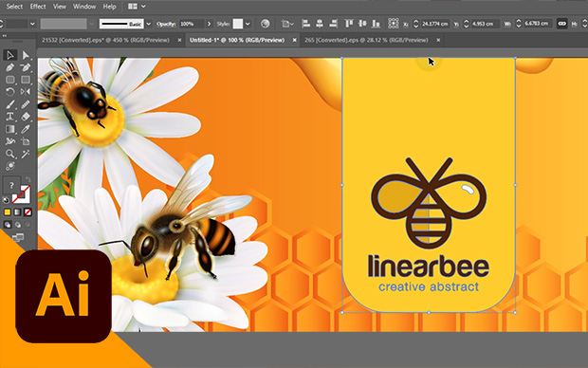Image resolution: width=588 pixels, height=368 pixels.
Task: Open the Basic brush definition dropdown
Action: [x=149, y=24]
